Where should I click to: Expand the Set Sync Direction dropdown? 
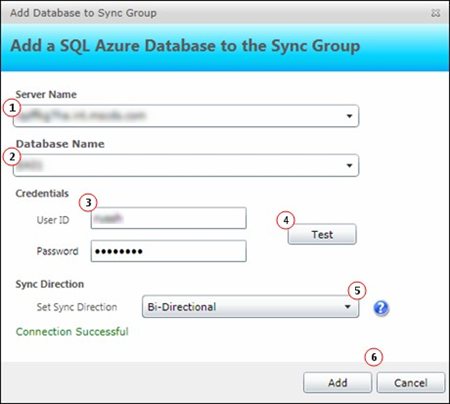click(x=251, y=306)
